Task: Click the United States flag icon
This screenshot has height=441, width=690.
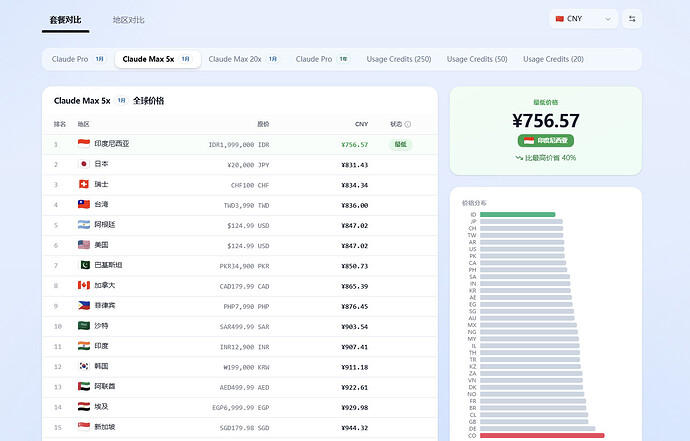Action: (84, 245)
